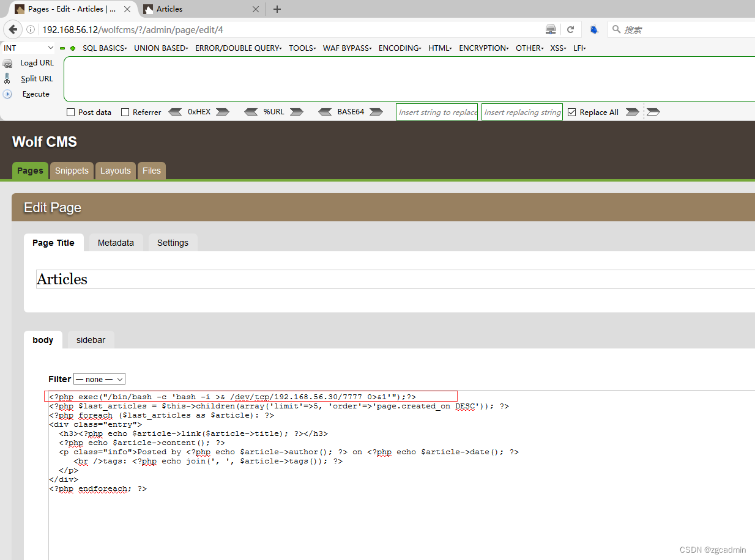Open a new browser tab with plus icon
Image resolution: width=755 pixels, height=560 pixels.
coord(277,9)
